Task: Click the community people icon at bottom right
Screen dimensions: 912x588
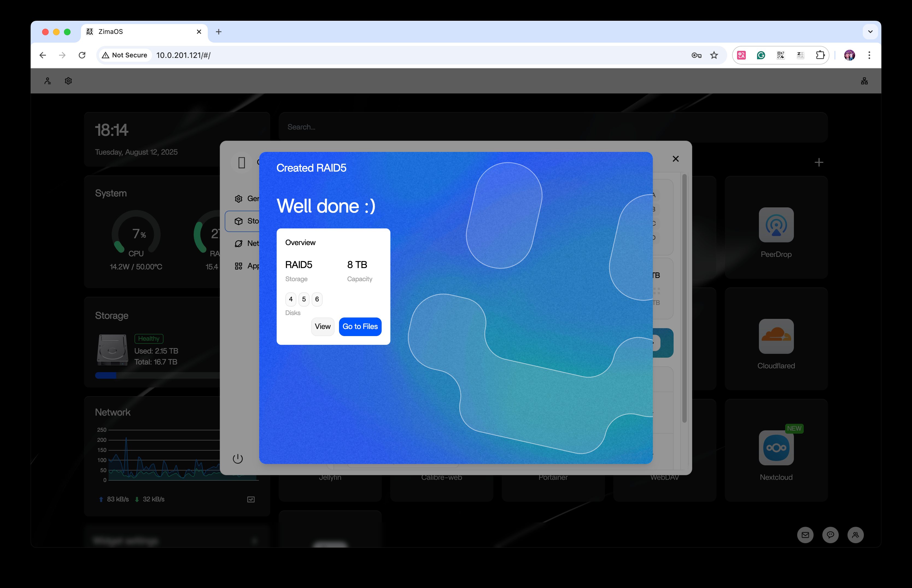Action: tap(855, 535)
